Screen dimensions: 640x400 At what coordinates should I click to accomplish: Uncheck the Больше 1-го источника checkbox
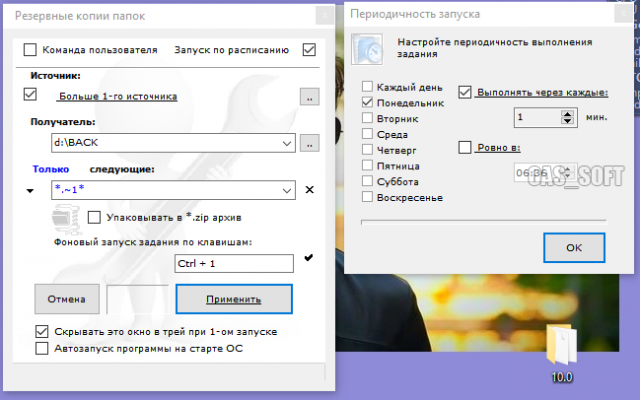point(30,94)
